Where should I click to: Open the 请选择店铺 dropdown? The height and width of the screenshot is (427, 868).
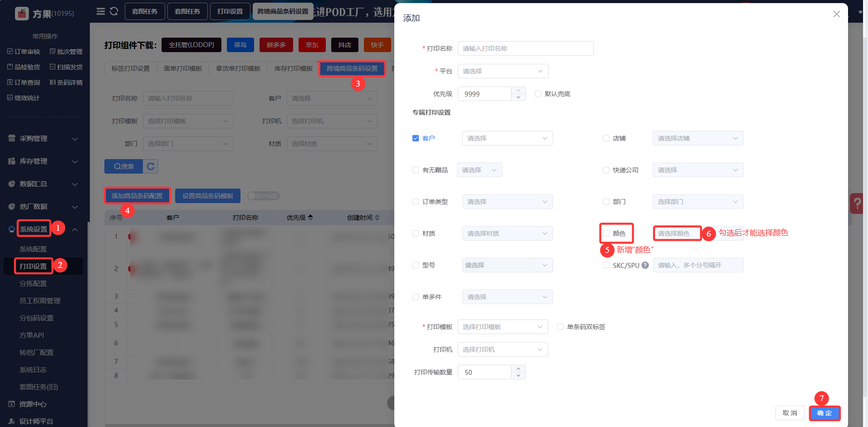698,138
